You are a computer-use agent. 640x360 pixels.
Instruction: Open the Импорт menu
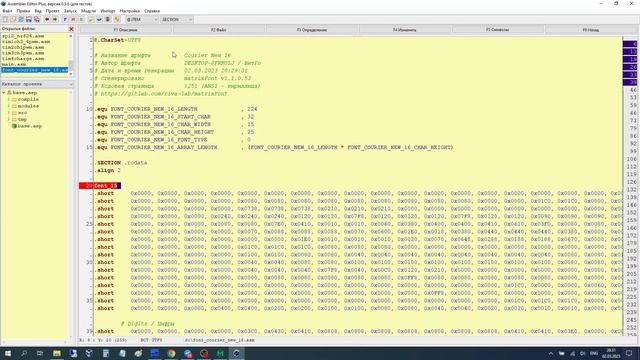[x=108, y=11]
